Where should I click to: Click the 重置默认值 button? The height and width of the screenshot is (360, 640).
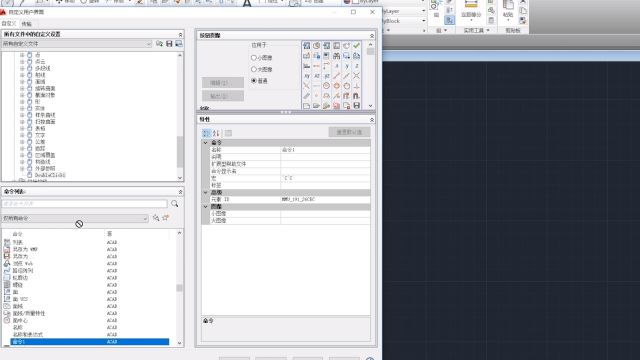point(349,132)
